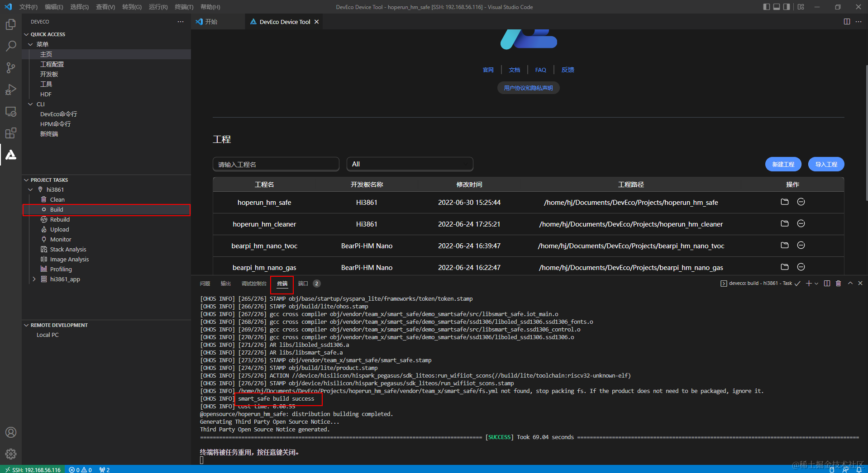Select the DevEco icon in activity bar

(11, 155)
